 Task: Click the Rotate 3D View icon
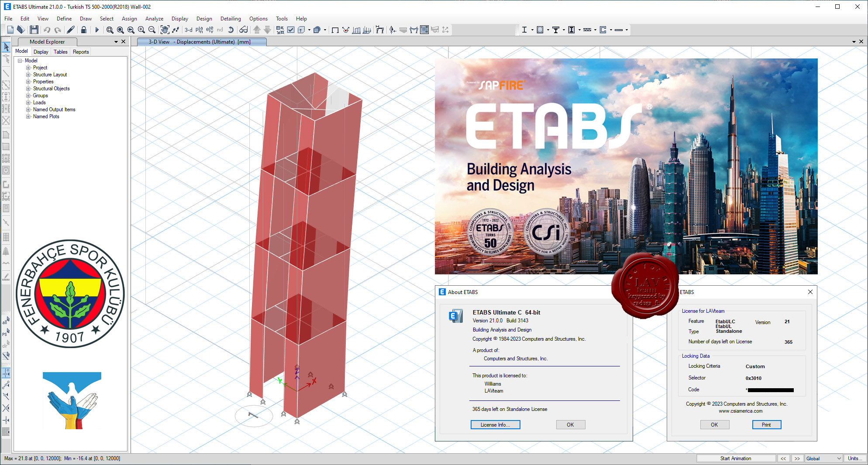tap(231, 30)
